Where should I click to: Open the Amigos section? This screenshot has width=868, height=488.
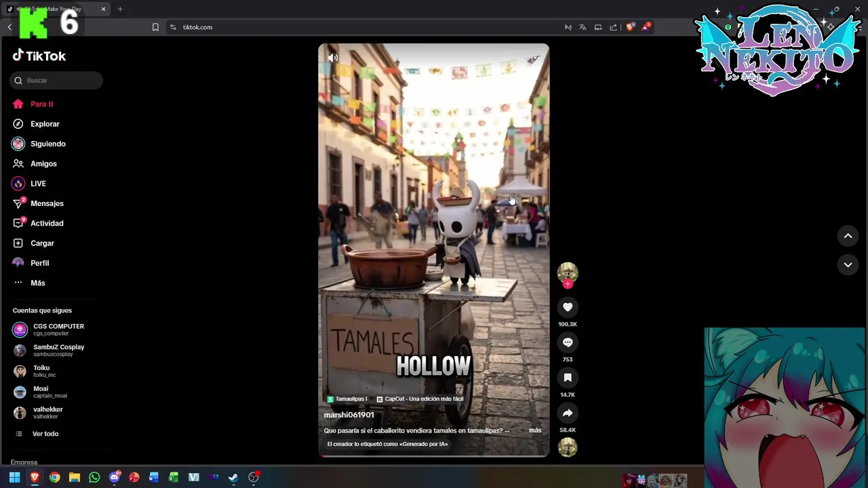tap(35, 164)
